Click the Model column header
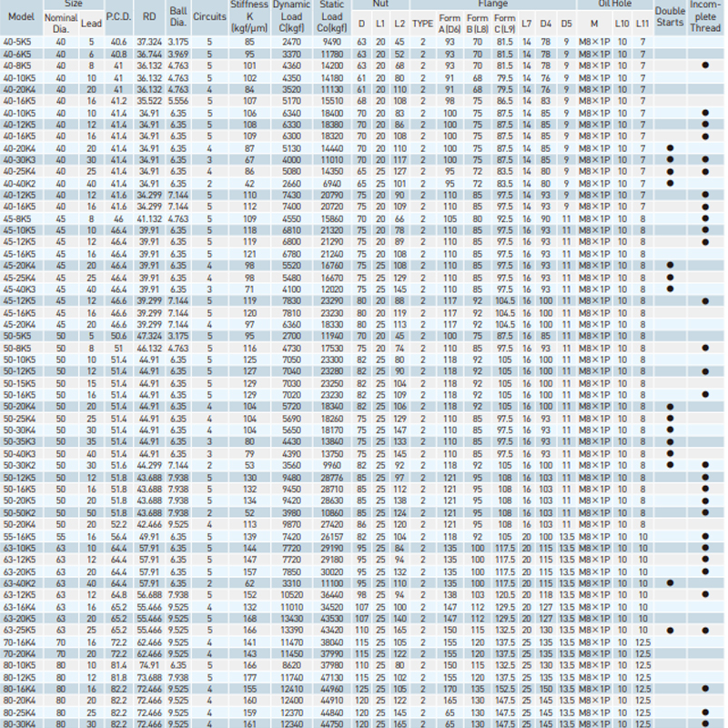Screen dimensions: 728x728 pyautogui.click(x=20, y=17)
